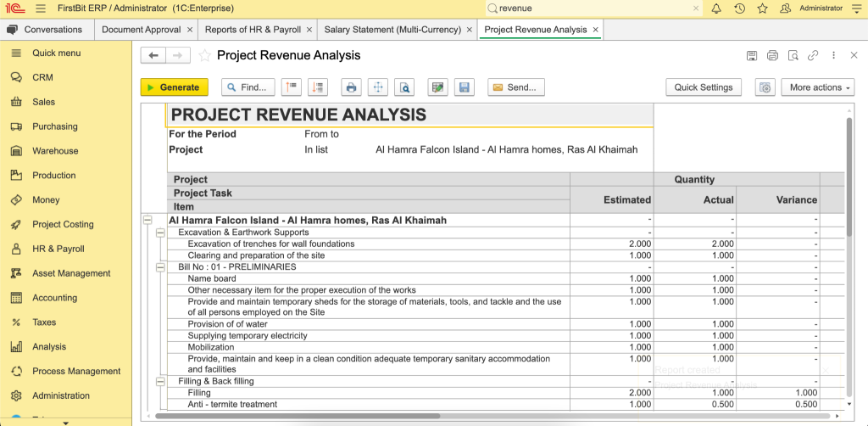Image resolution: width=868 pixels, height=426 pixels.
Task: Copy link via the chain icon
Action: (x=813, y=55)
